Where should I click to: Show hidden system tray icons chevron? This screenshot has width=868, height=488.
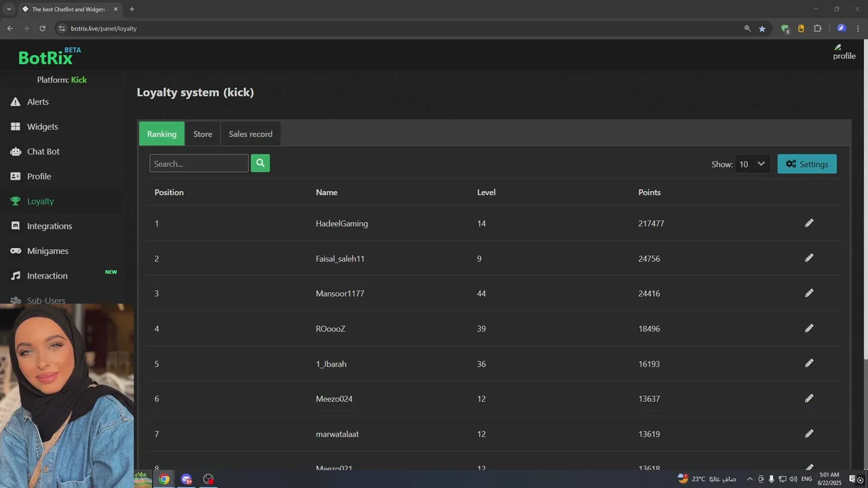pyautogui.click(x=749, y=479)
